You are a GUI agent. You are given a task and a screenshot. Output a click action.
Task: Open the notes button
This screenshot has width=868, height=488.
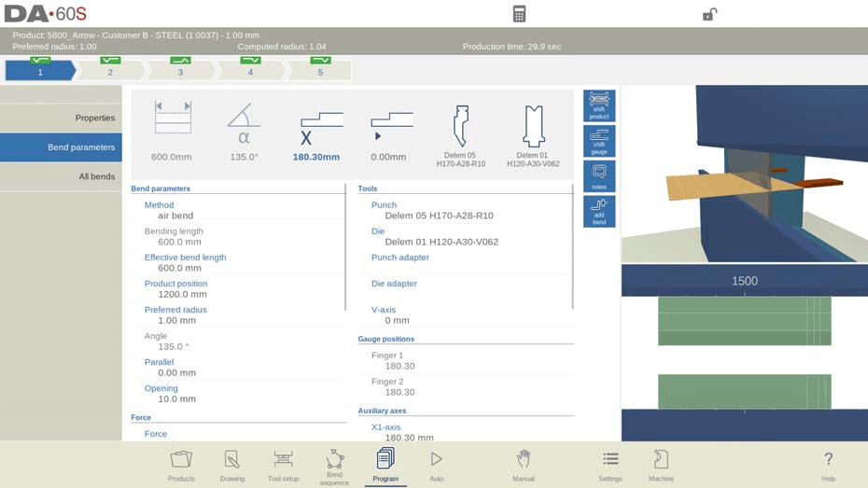(x=599, y=176)
